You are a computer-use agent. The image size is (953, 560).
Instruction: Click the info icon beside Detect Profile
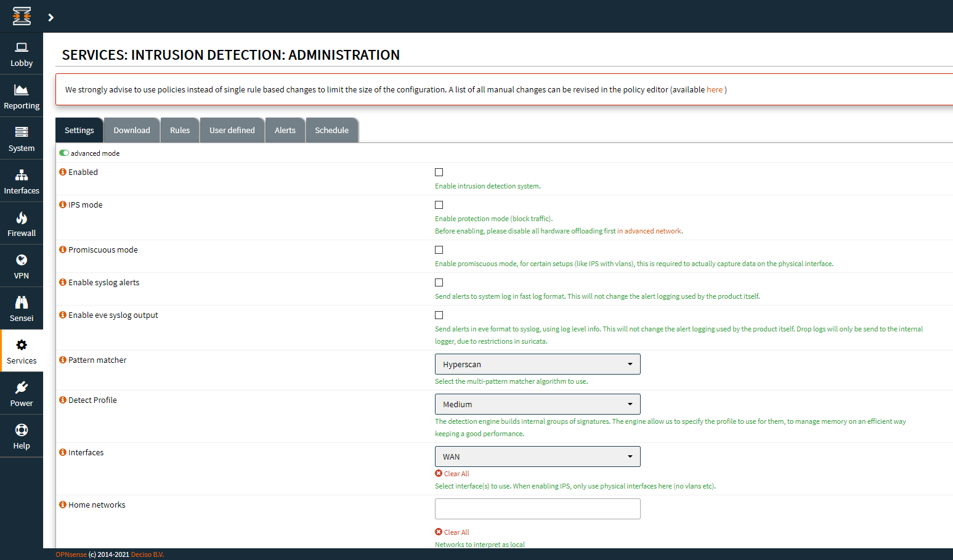(x=63, y=400)
